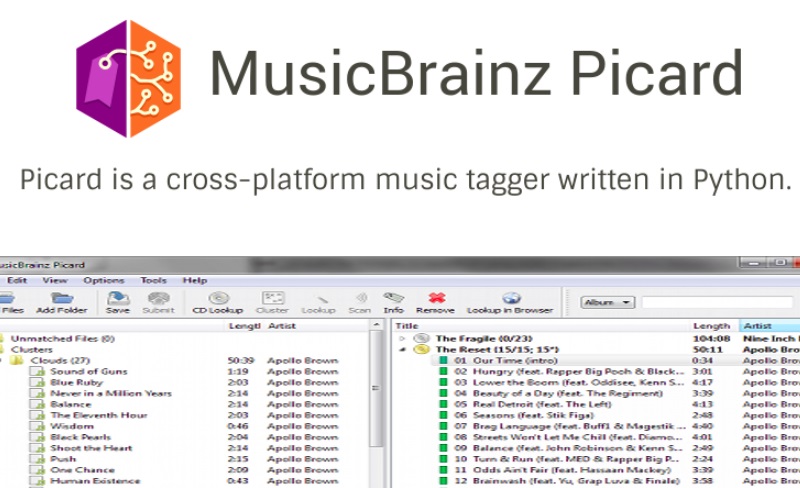Sort right pane by Length column
Image resolution: width=800 pixels, height=488 pixels.
click(x=713, y=326)
